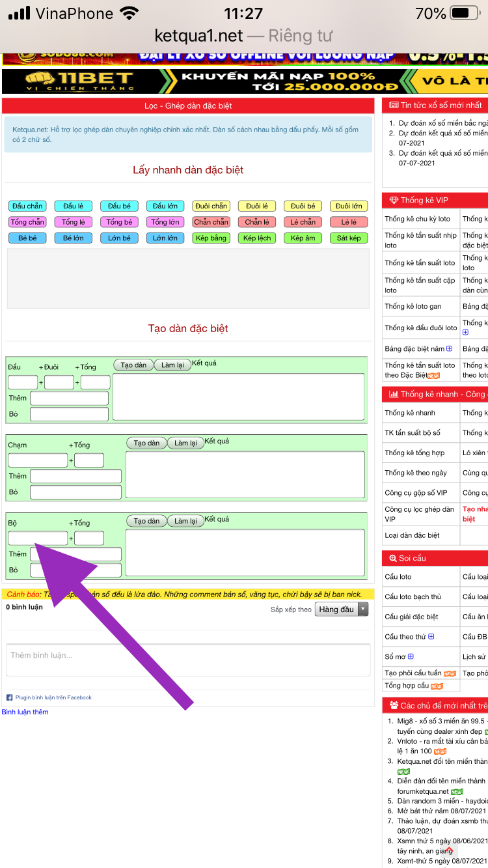Toggle the Kép bằng filter
The width and height of the screenshot is (488, 868).
point(211,238)
